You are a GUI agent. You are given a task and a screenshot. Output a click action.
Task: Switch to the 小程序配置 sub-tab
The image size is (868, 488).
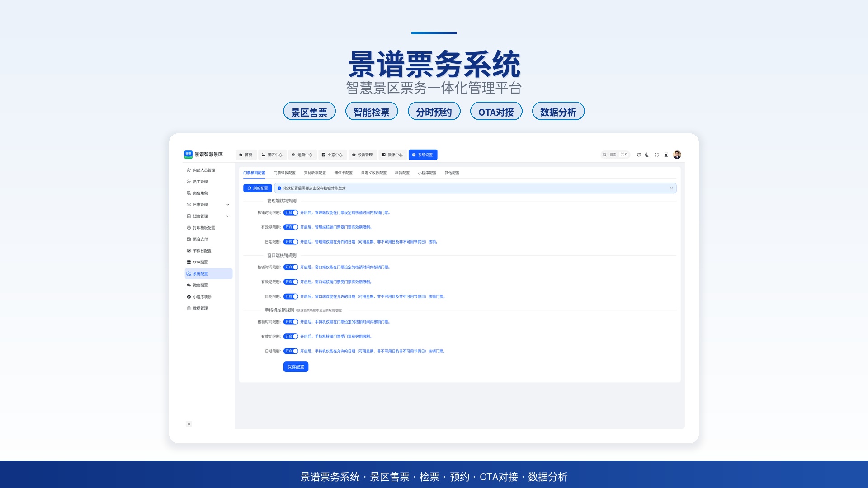tap(427, 173)
